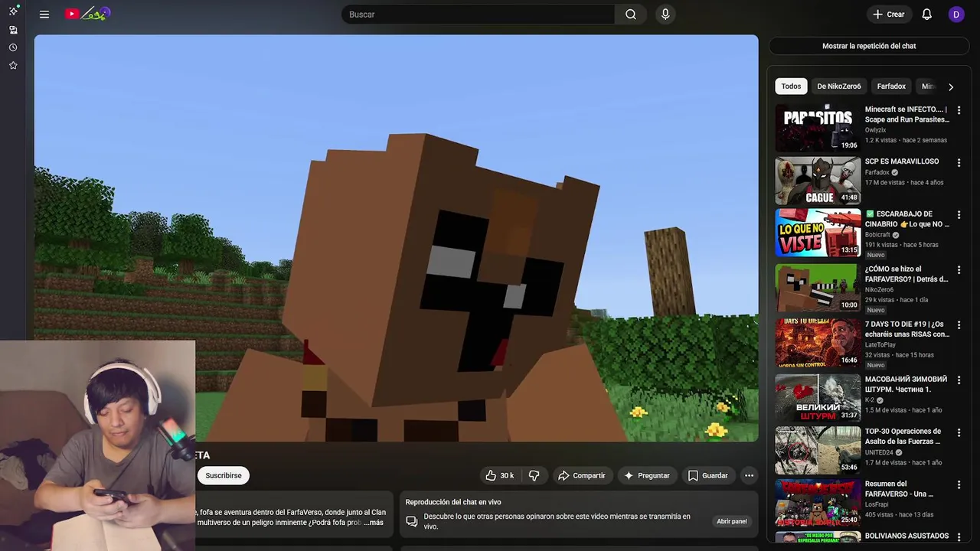
Task: Open more actions ellipsis under video
Action: point(749,475)
